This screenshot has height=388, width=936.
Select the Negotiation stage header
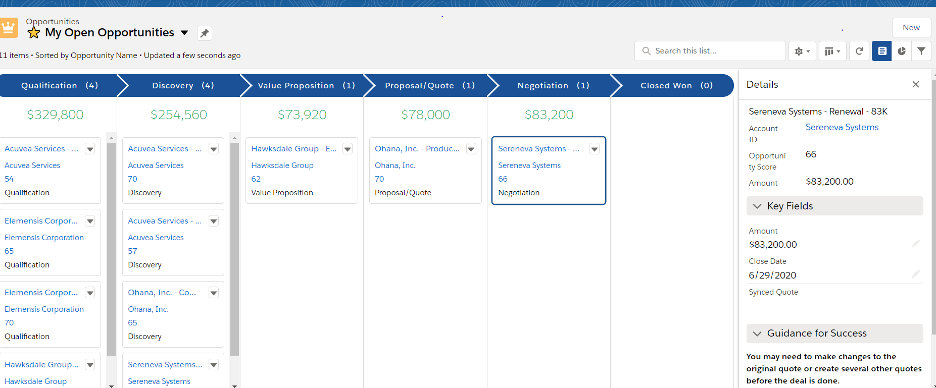[x=553, y=85]
